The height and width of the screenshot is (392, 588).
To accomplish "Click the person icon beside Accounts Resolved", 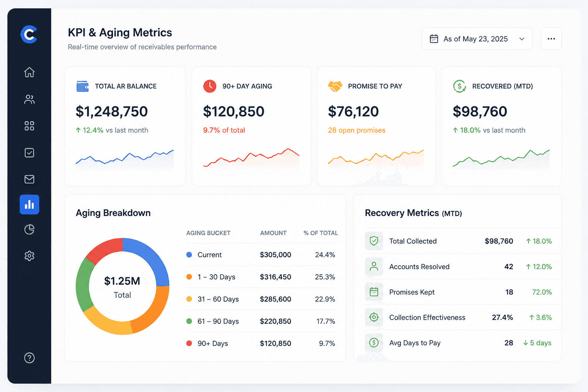I will [x=374, y=266].
